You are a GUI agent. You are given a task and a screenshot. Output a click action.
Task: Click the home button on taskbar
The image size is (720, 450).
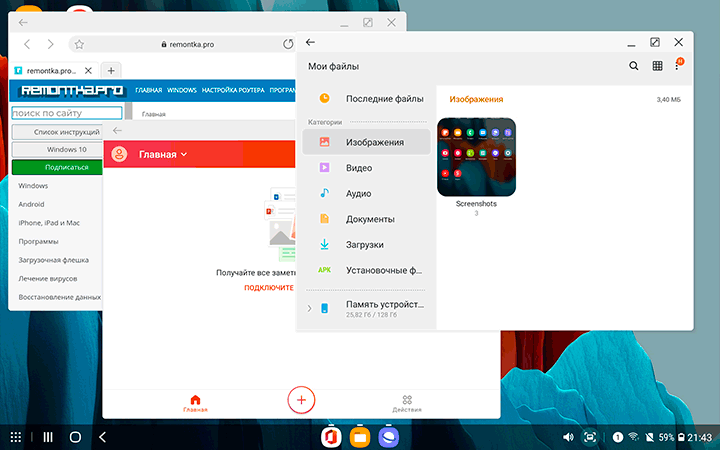[x=75, y=437]
